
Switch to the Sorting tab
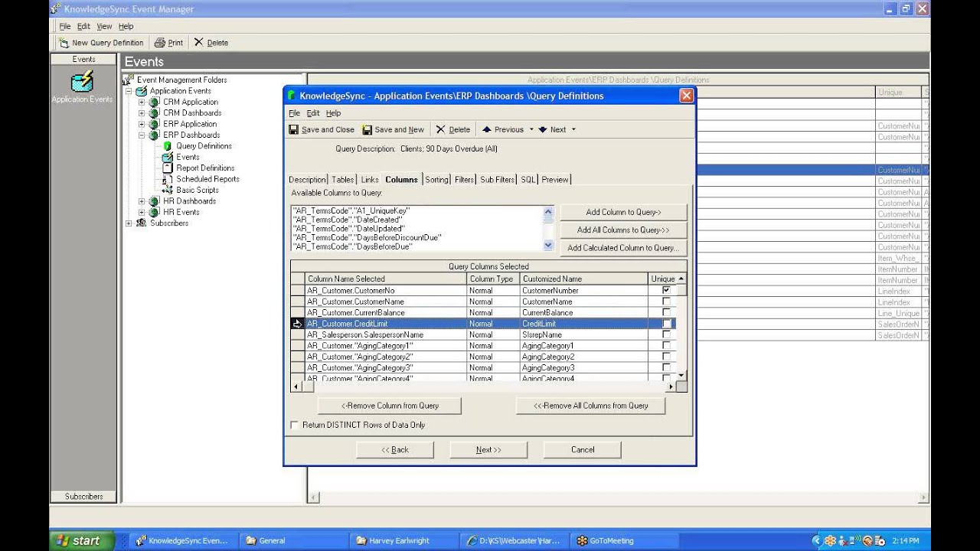[x=436, y=180]
